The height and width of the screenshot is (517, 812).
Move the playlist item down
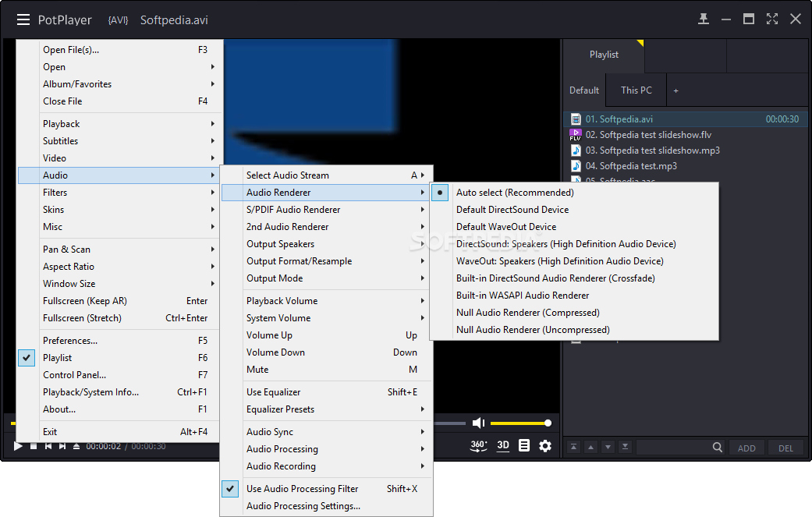(x=608, y=447)
